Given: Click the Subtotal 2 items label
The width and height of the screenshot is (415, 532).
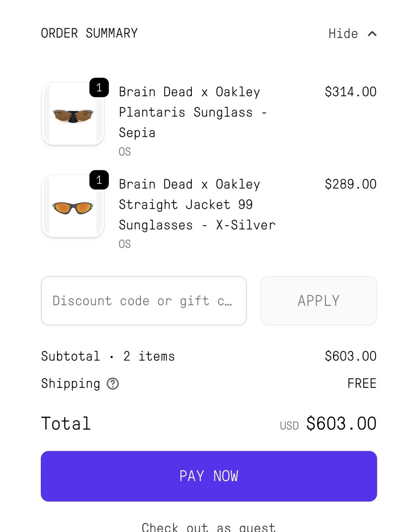Looking at the screenshot, I should point(108,356).
